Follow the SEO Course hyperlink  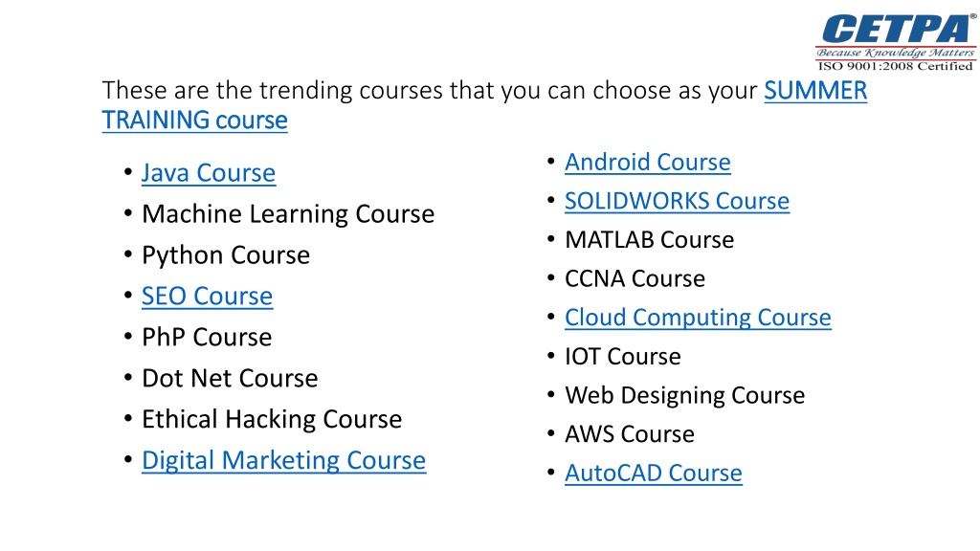[207, 297]
